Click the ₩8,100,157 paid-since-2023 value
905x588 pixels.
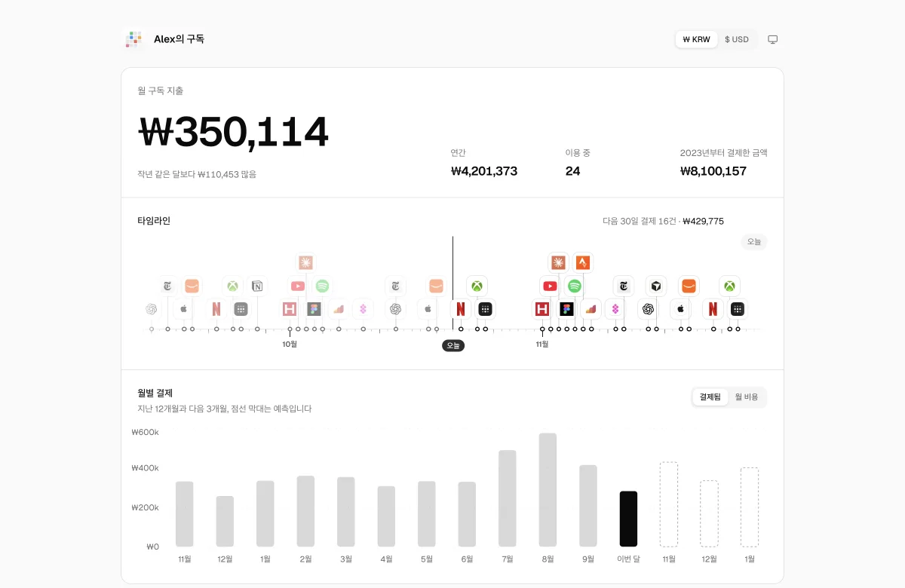[x=713, y=171]
